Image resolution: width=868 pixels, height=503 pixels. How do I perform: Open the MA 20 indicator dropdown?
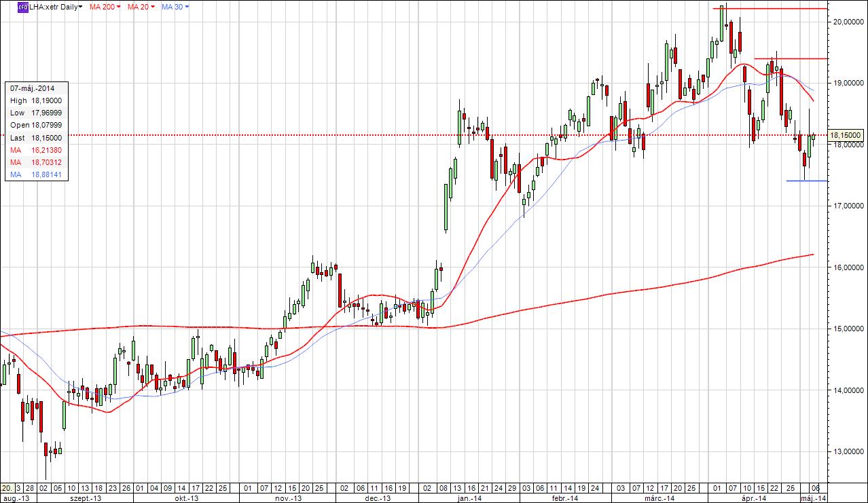pos(141,6)
